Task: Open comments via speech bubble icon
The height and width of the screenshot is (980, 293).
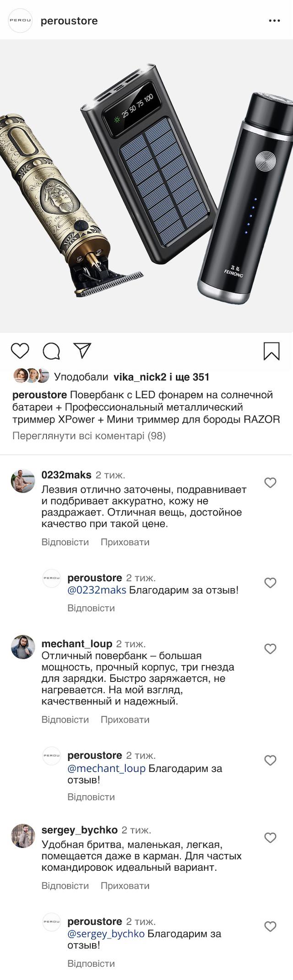Action: [51, 351]
